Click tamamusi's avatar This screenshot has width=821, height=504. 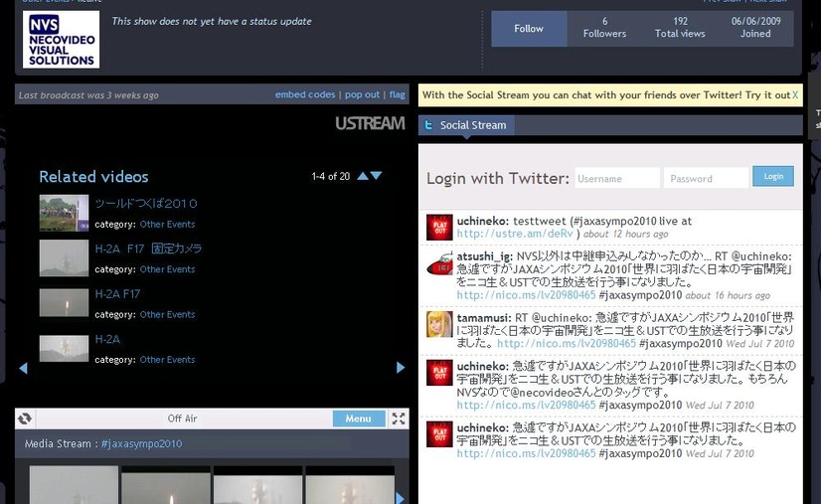(x=439, y=324)
